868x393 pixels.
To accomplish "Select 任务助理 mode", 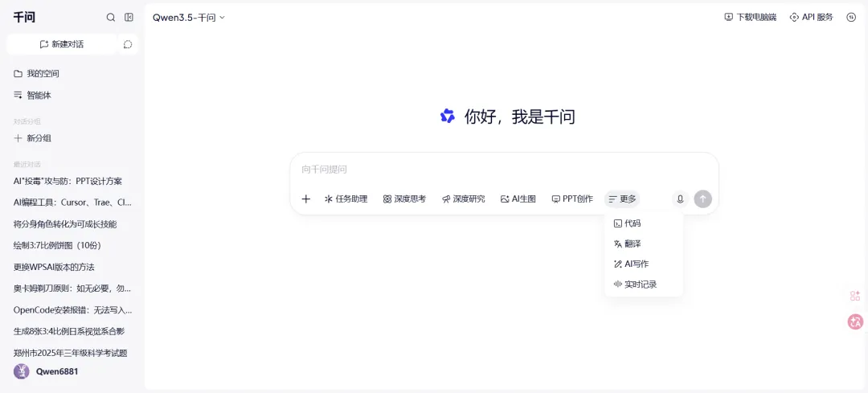I will [346, 199].
